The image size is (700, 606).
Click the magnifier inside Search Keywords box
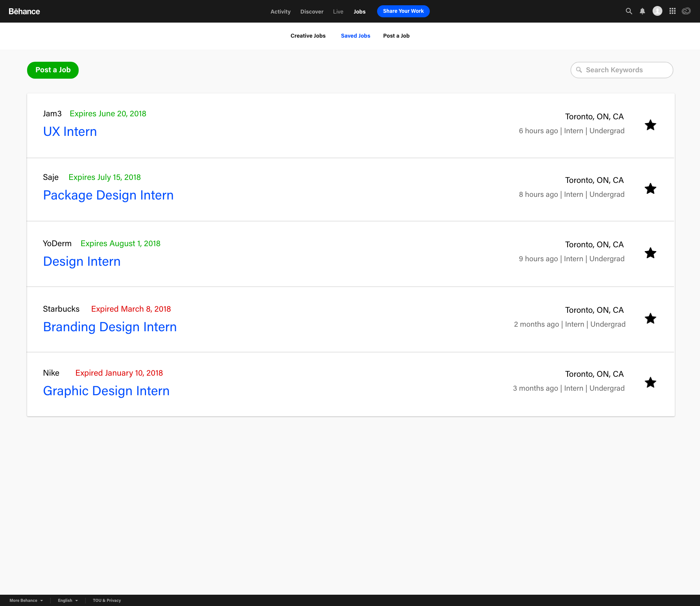click(579, 70)
